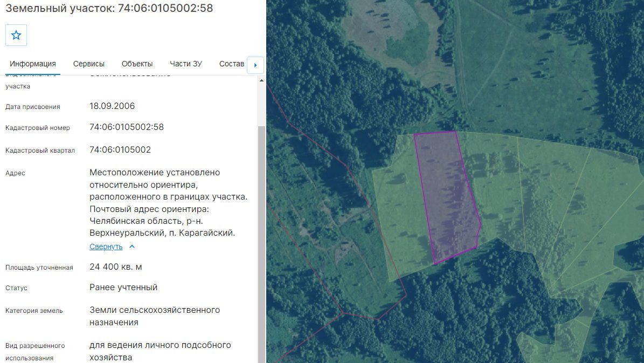Click the Вид разрешенного использования label
Viewport: 644px width, 363px height.
[x=36, y=352]
